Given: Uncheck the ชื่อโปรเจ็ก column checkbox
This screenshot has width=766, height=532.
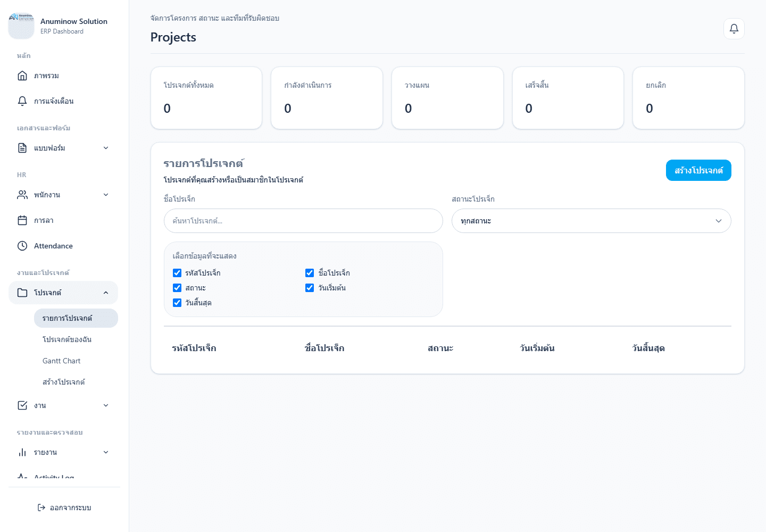Looking at the screenshot, I should coord(310,273).
